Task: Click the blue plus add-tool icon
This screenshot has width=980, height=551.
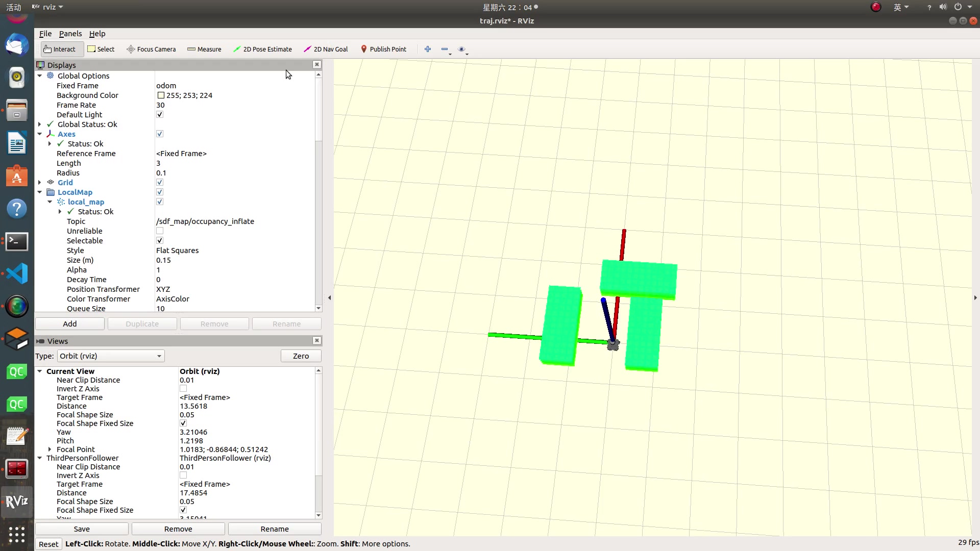Action: click(x=428, y=49)
